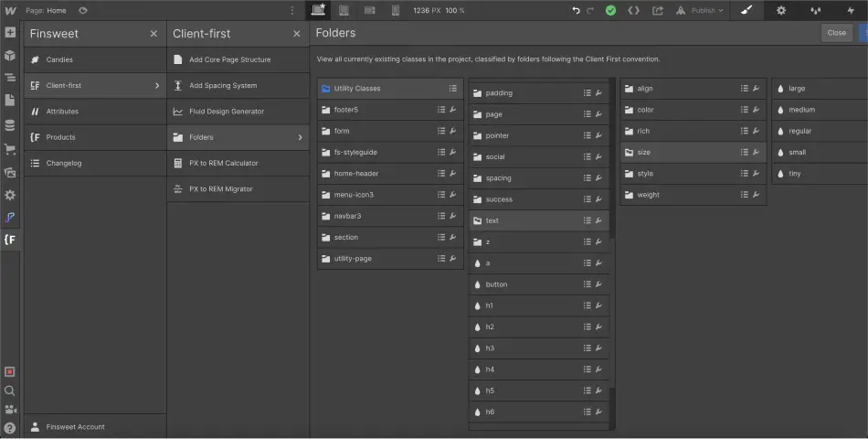
Task: Open Products in Finsweet menu
Action: coord(95,137)
